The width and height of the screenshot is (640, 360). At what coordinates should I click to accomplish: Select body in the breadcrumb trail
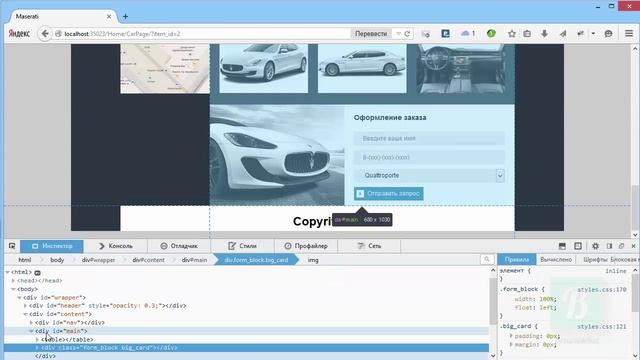57,260
